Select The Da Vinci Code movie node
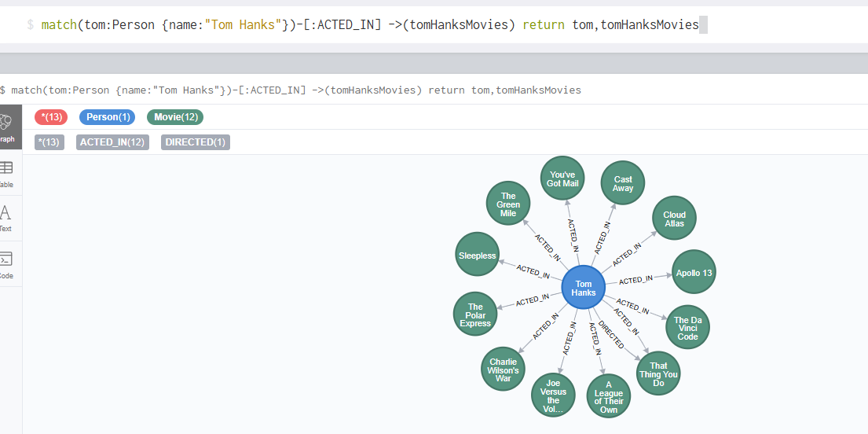 click(x=687, y=328)
